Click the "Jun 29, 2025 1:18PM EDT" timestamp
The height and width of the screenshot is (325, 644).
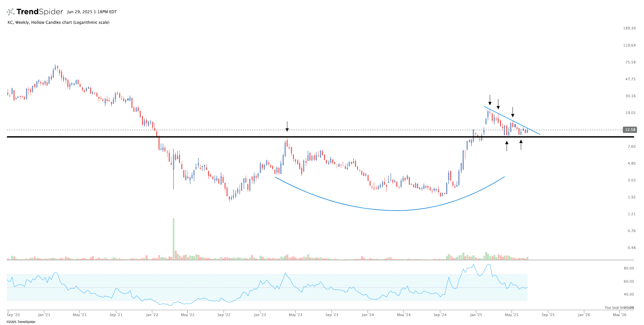tap(92, 12)
